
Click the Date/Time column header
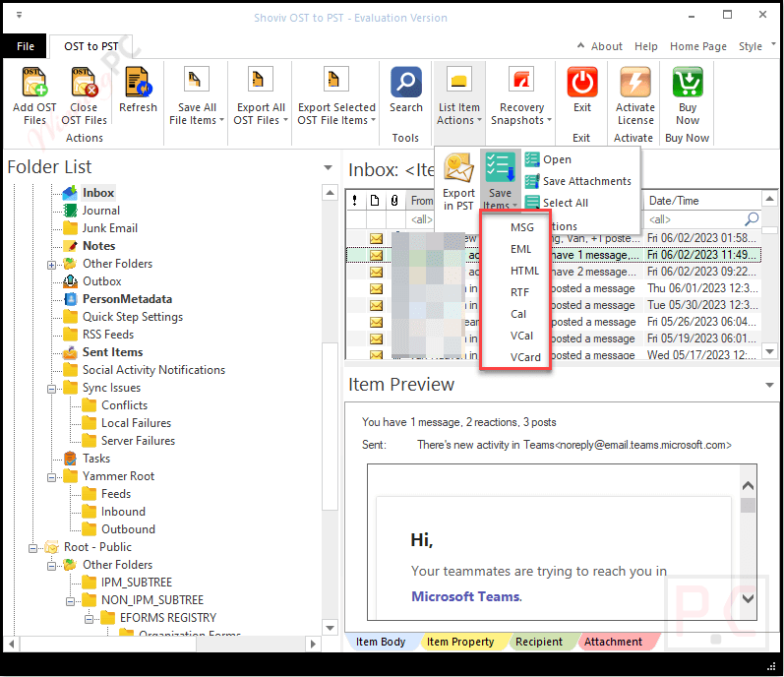(x=702, y=201)
